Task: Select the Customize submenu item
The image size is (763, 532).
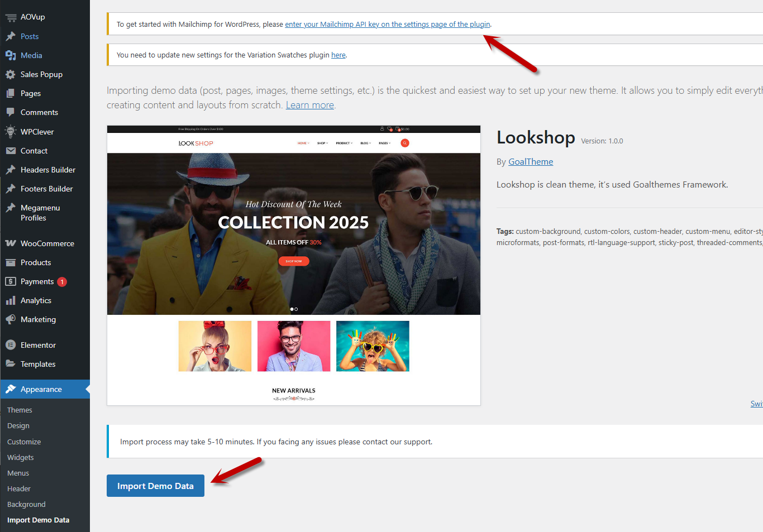Action: click(24, 442)
